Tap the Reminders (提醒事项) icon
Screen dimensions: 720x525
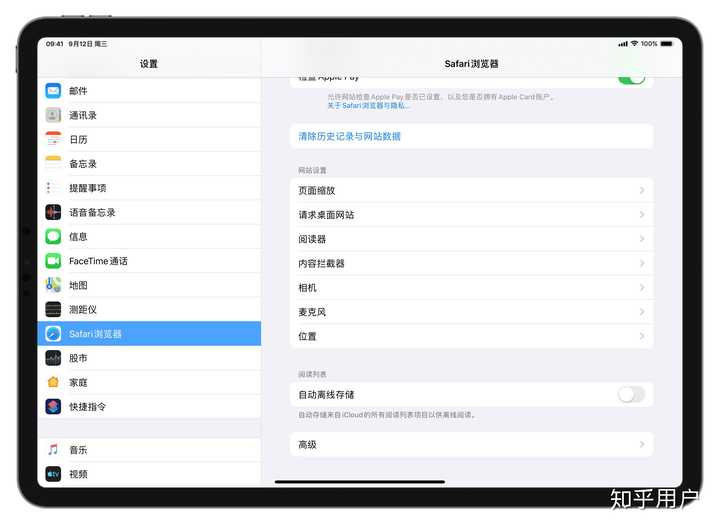(53, 188)
